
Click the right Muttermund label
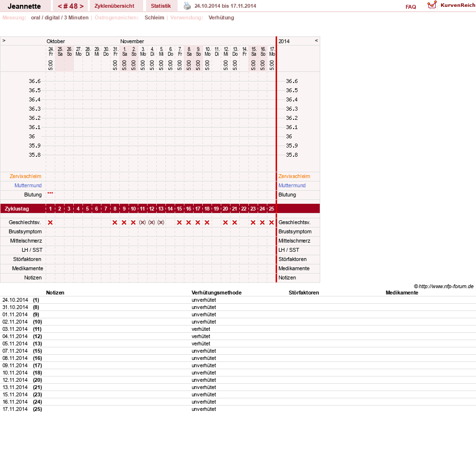coord(292,185)
